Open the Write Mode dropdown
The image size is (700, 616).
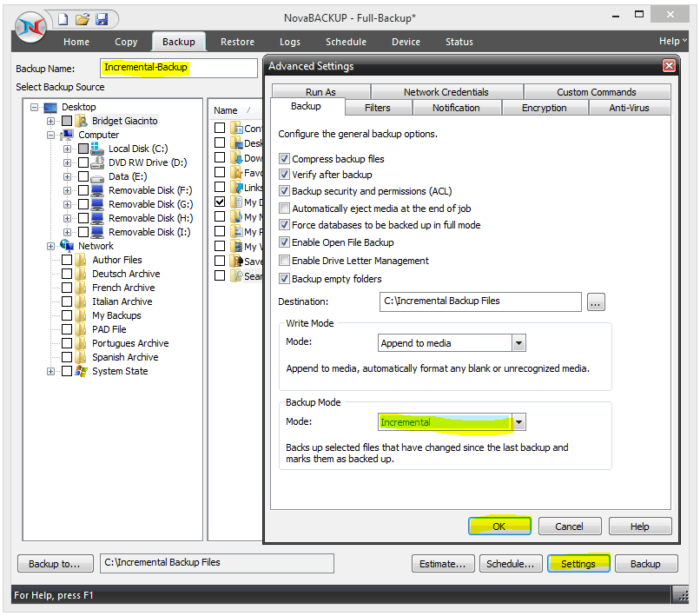tap(518, 343)
